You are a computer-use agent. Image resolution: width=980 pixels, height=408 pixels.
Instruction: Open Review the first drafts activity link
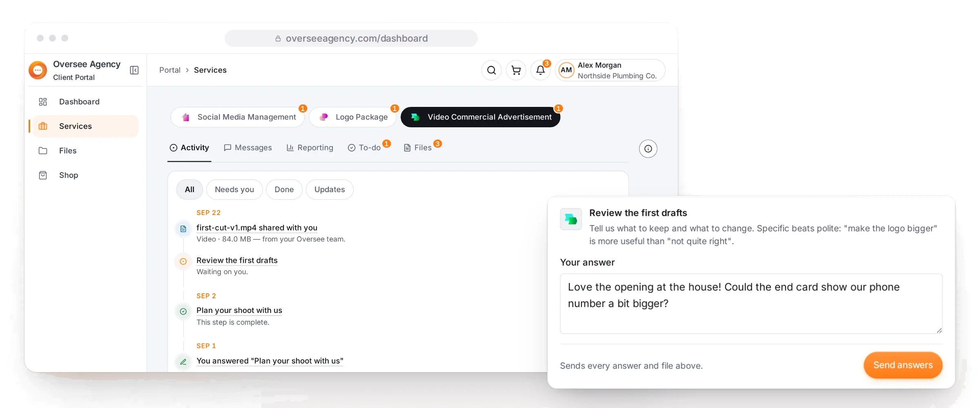tap(237, 260)
